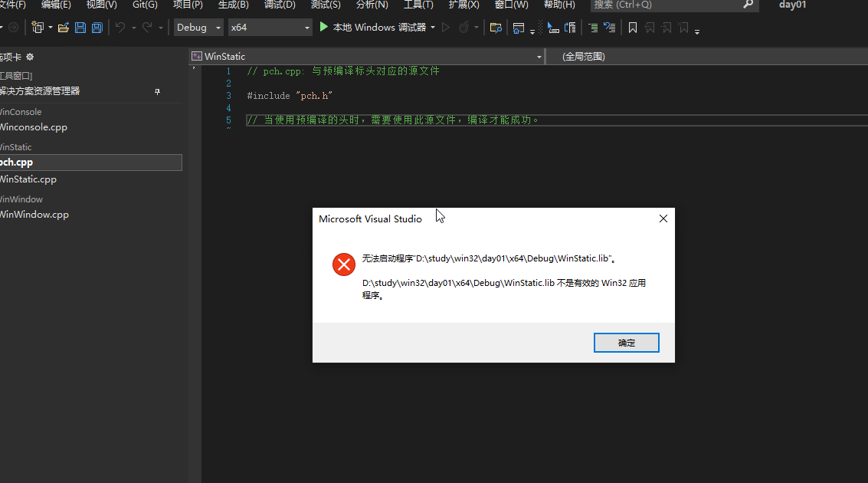Image resolution: width=868 pixels, height=483 pixels.
Task: Open the 分析(N) menu
Action: (x=372, y=5)
